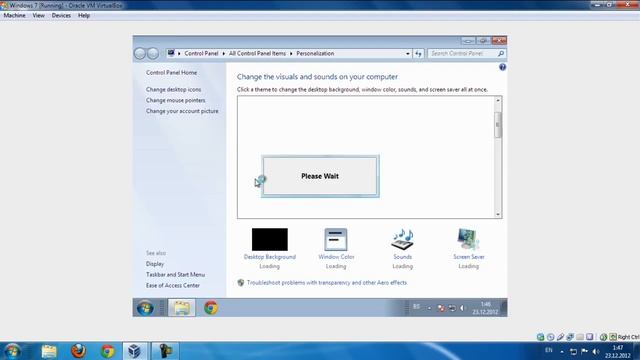Open the Control Panel help icon
This screenshot has width=640, height=360.
(x=502, y=67)
